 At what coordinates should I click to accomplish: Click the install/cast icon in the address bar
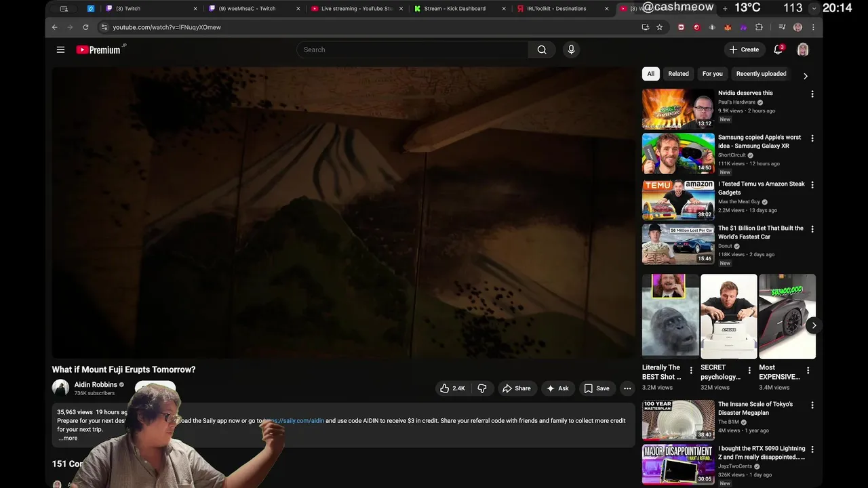pyautogui.click(x=645, y=27)
